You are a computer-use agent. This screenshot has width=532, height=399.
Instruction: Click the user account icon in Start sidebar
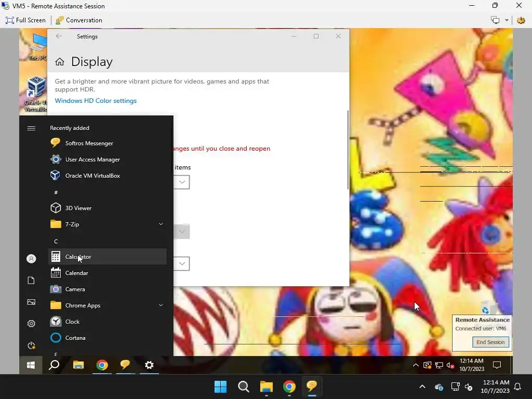point(31,259)
